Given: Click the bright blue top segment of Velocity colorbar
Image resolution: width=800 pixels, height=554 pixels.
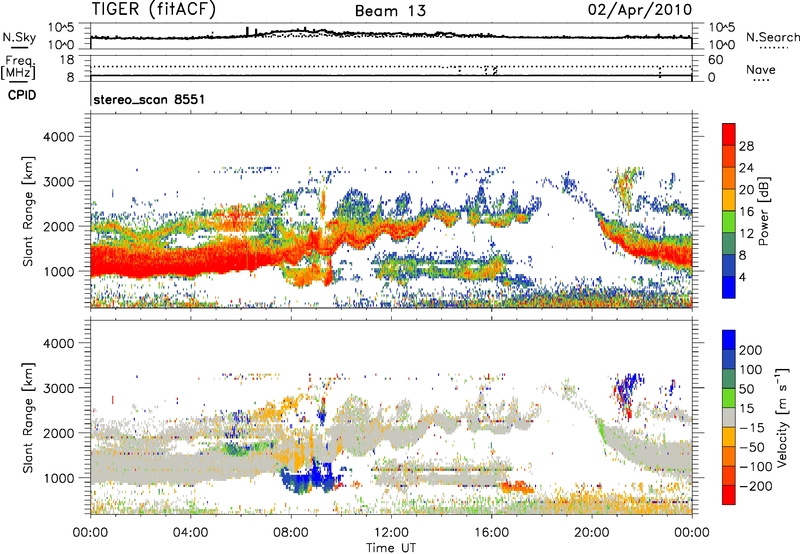Looking at the screenshot, I should pyautogui.click(x=729, y=340).
